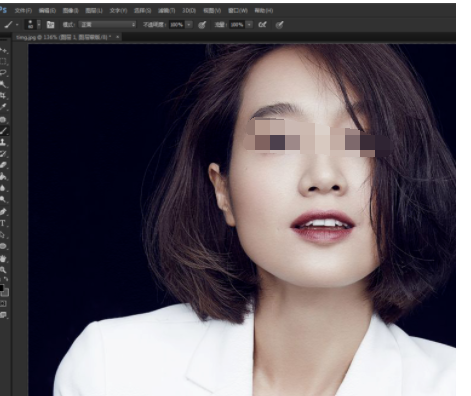The height and width of the screenshot is (396, 471).
Task: Open the Window (W) menu
Action: [238, 11]
